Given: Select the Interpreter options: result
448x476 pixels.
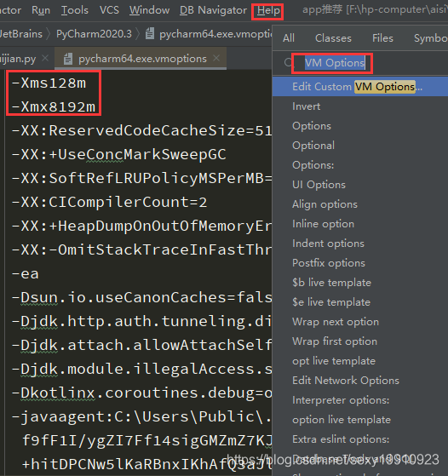Looking at the screenshot, I should 360,400.
